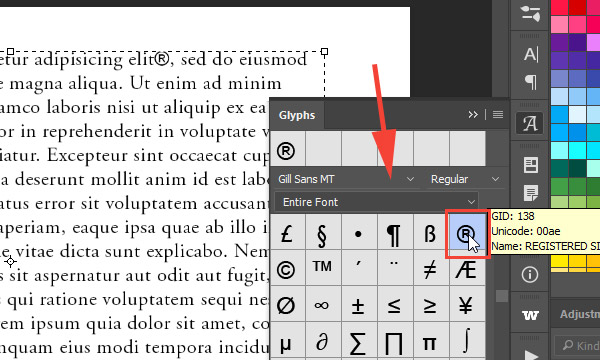Insert the plus-minus glyph
This screenshot has width=600, height=360.
coord(359,304)
